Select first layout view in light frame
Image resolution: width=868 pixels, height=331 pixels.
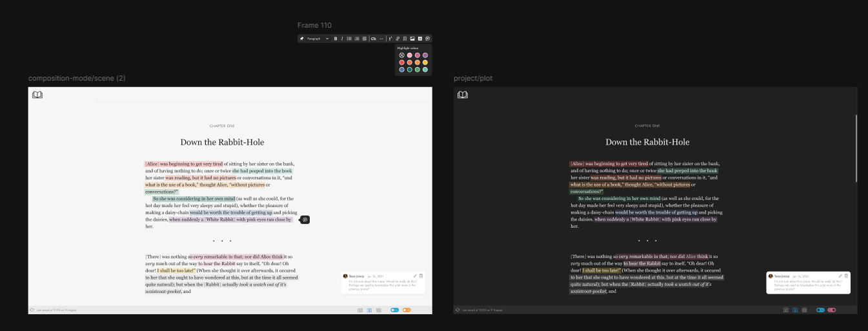tap(360, 310)
